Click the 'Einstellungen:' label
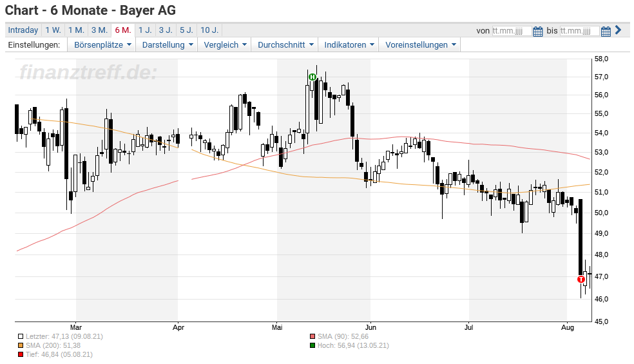This screenshot has width=634, height=364. [34, 45]
